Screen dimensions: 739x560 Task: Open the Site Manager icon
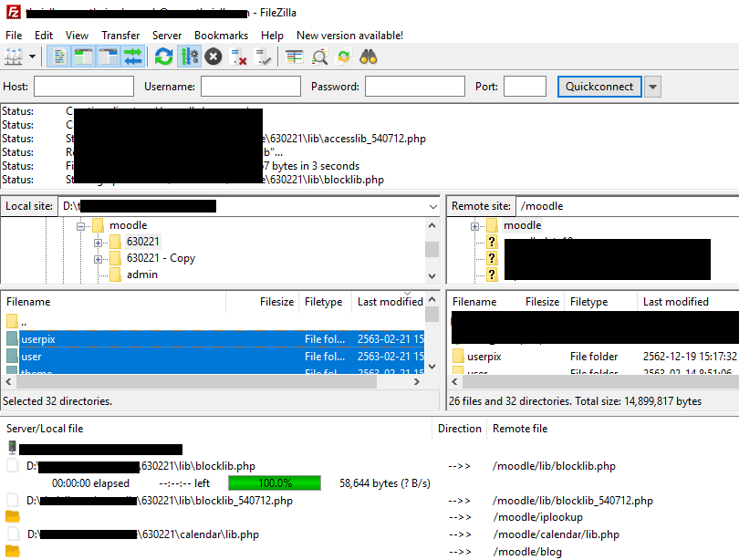(14, 57)
